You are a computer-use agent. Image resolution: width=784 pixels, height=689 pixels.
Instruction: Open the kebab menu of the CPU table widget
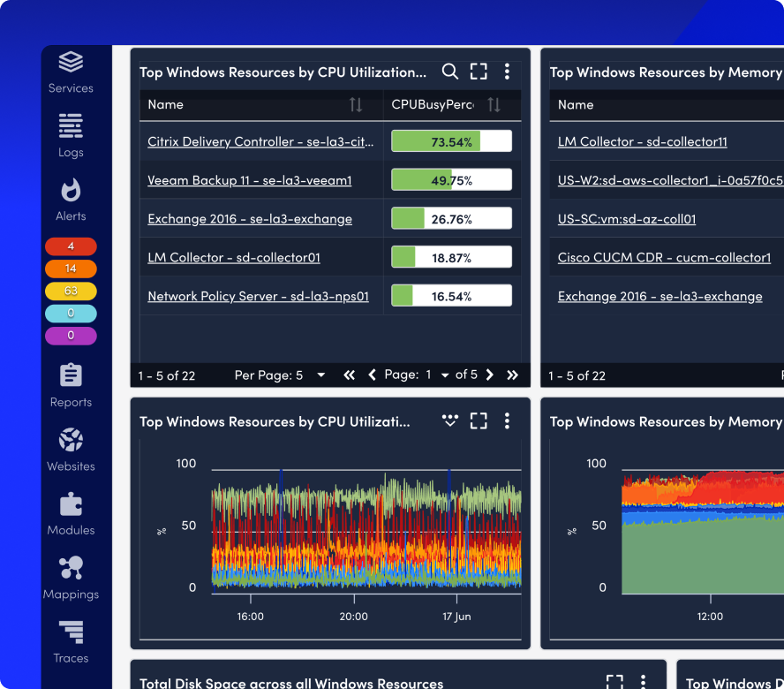(507, 72)
